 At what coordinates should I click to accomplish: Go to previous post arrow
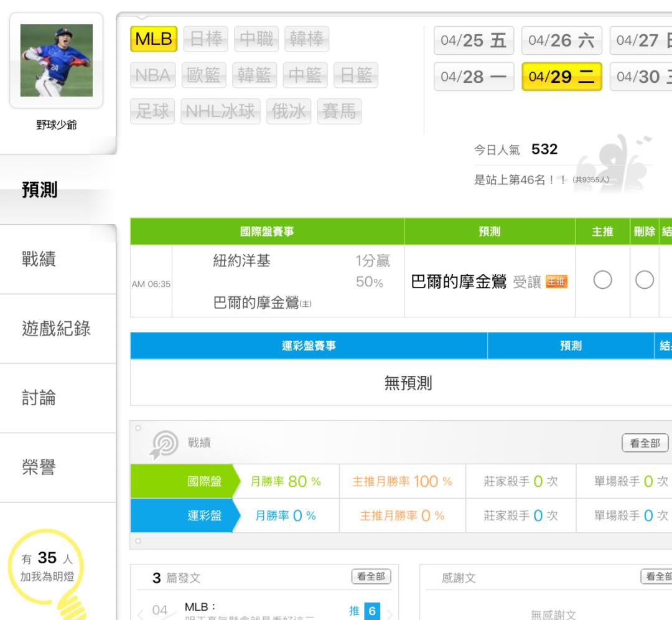point(141,614)
